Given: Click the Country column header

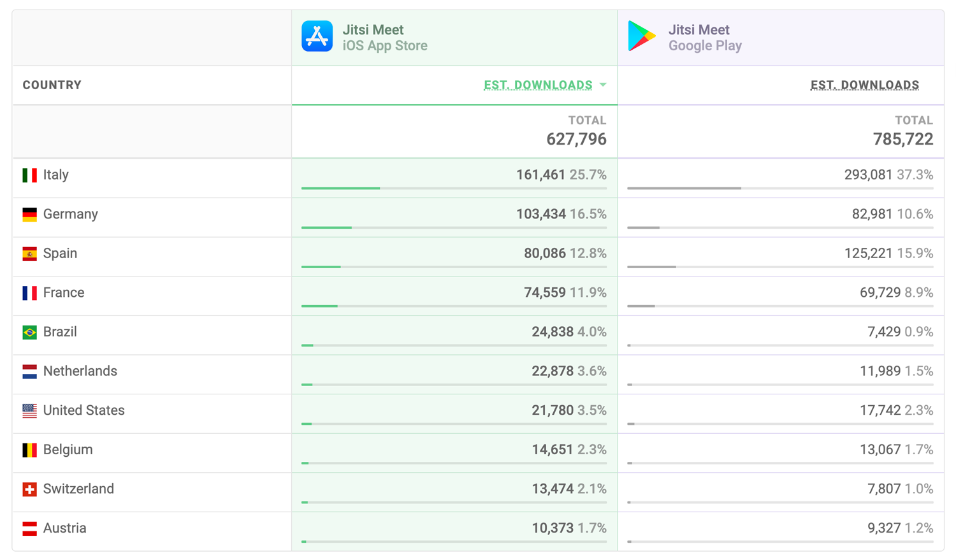Looking at the screenshot, I should (52, 85).
